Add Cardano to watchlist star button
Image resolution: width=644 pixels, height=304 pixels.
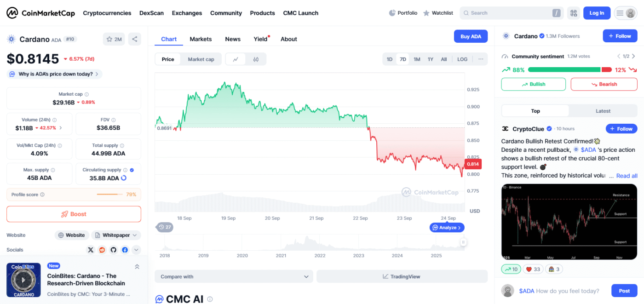click(x=114, y=40)
